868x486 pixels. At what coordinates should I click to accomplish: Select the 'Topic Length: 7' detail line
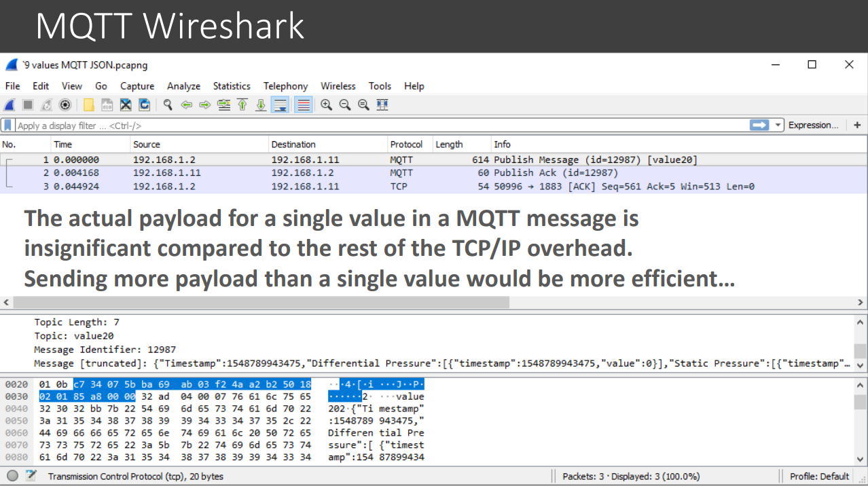(77, 322)
